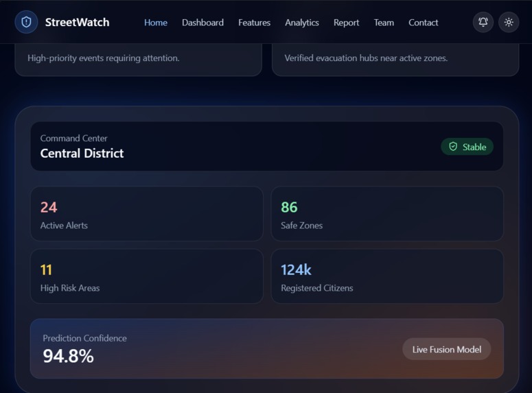Select the 24 Active Alerts card
The height and width of the screenshot is (393, 532).
pos(147,213)
